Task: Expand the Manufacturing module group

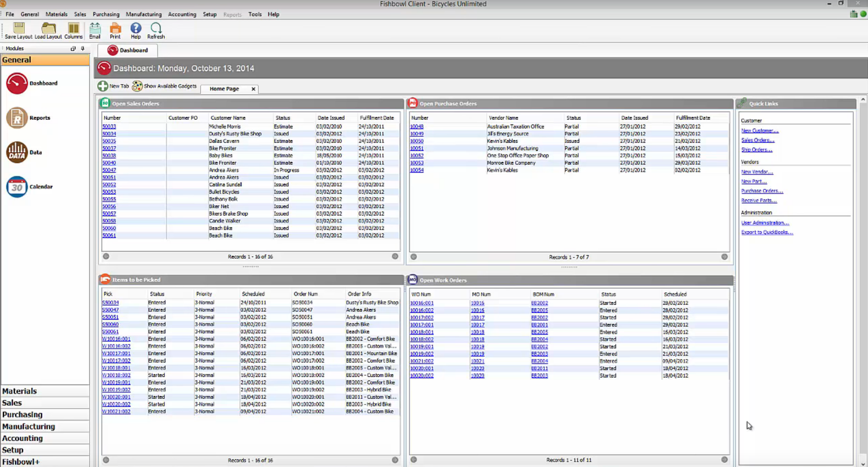Action: tap(28, 426)
